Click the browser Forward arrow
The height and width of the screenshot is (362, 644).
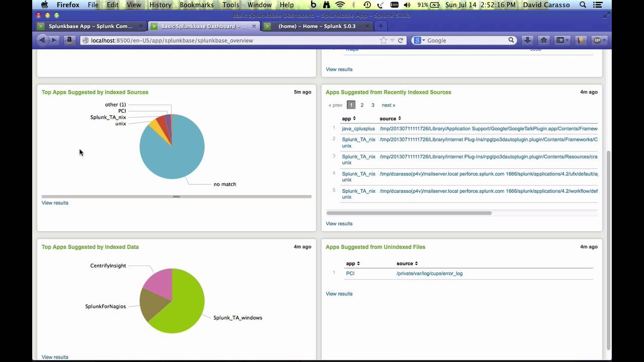coord(54,40)
